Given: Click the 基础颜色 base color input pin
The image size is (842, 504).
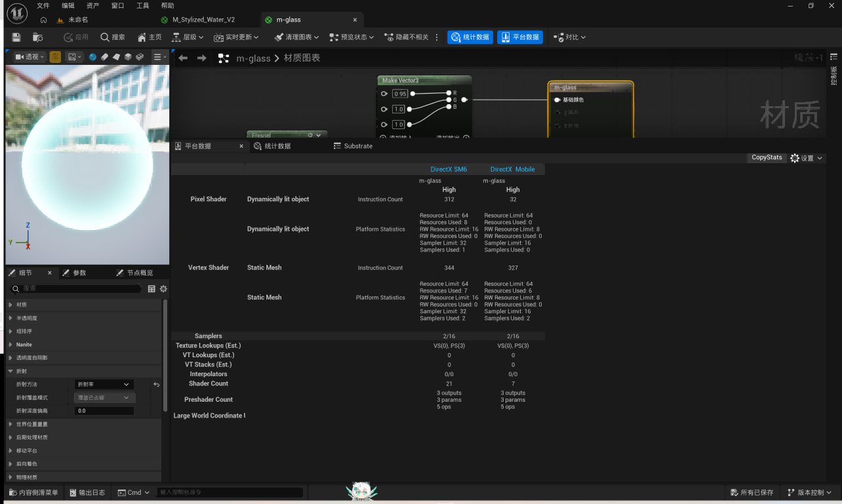Looking at the screenshot, I should [x=557, y=100].
